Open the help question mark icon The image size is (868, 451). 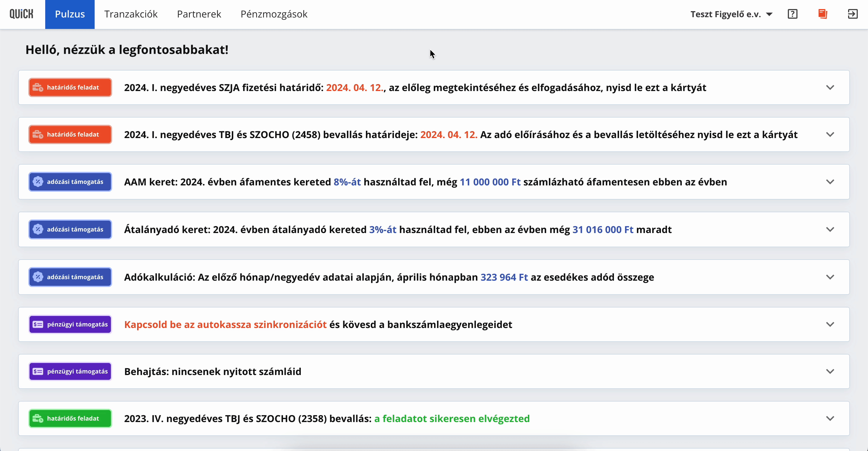793,14
